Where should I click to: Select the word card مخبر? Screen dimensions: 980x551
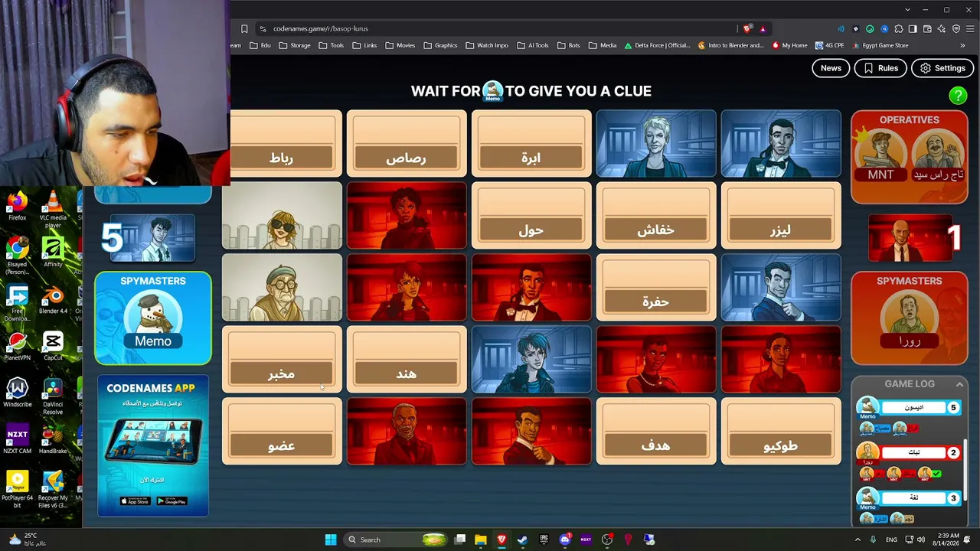point(282,359)
